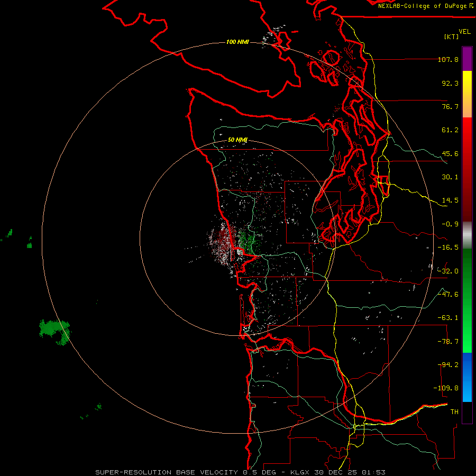Click the 107.8 velocity scale value
Screen dimensions: 476x476
tap(448, 59)
